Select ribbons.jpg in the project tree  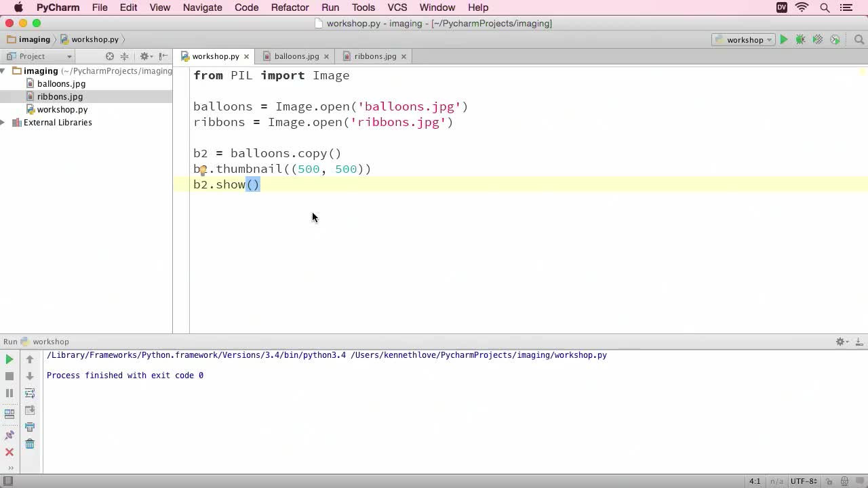60,96
